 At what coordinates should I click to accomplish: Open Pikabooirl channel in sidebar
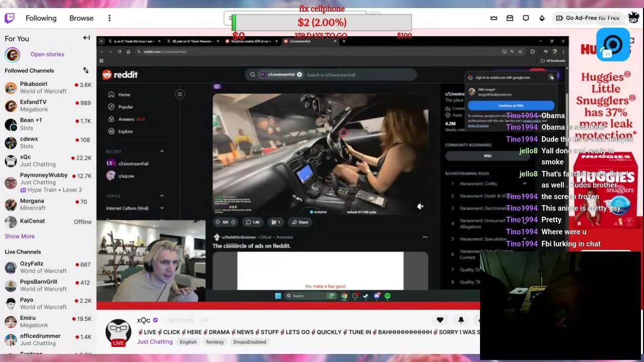tap(48, 87)
